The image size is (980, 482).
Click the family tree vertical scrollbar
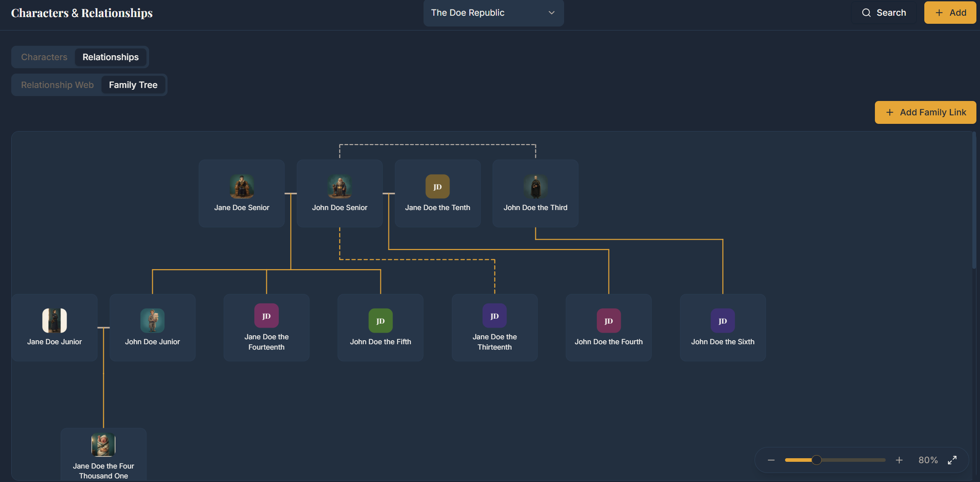coord(974,200)
